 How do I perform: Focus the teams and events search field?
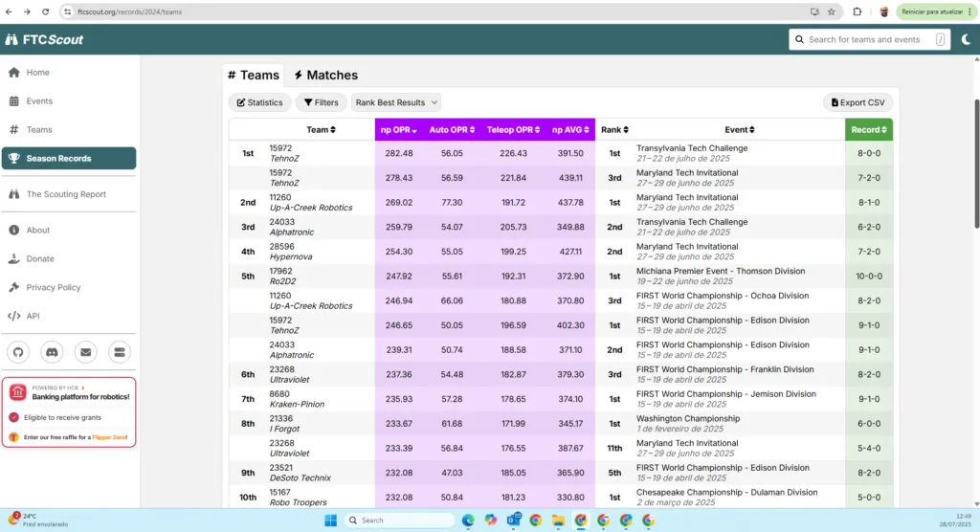(869, 39)
